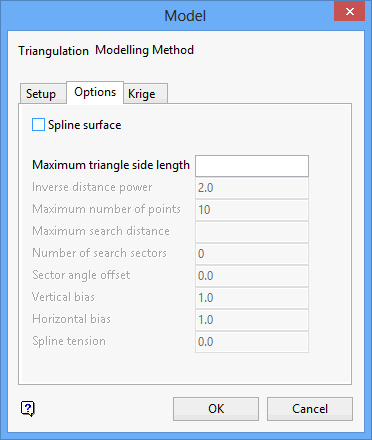Click the Maximum search distance field
This screenshot has width=372, height=440.
click(x=252, y=232)
